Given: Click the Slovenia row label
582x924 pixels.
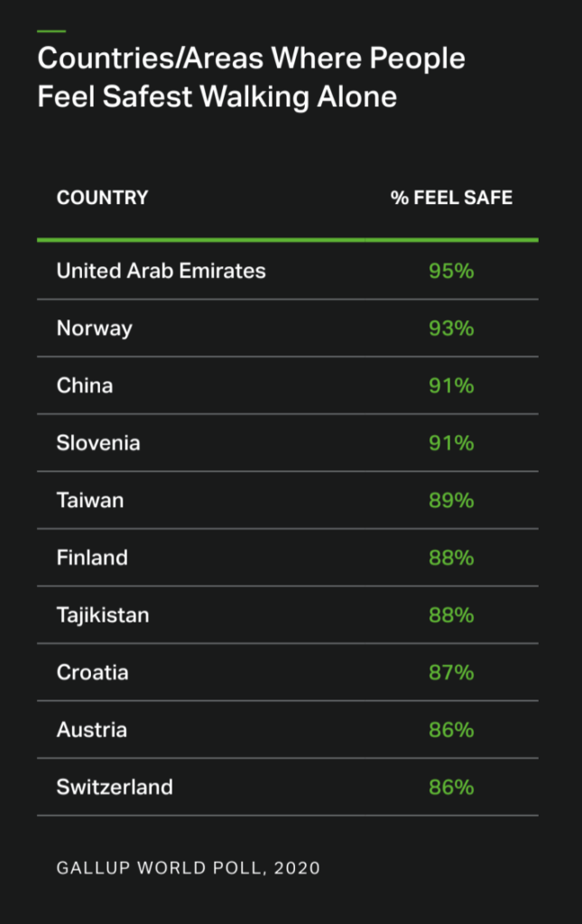Looking at the screenshot, I should pyautogui.click(x=98, y=443).
